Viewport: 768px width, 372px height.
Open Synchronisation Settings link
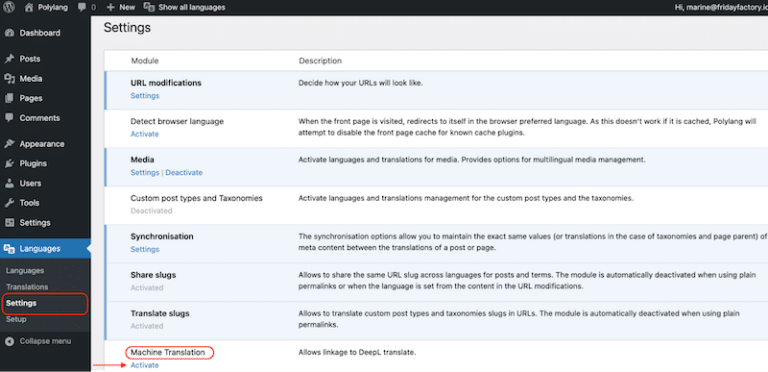click(x=145, y=250)
